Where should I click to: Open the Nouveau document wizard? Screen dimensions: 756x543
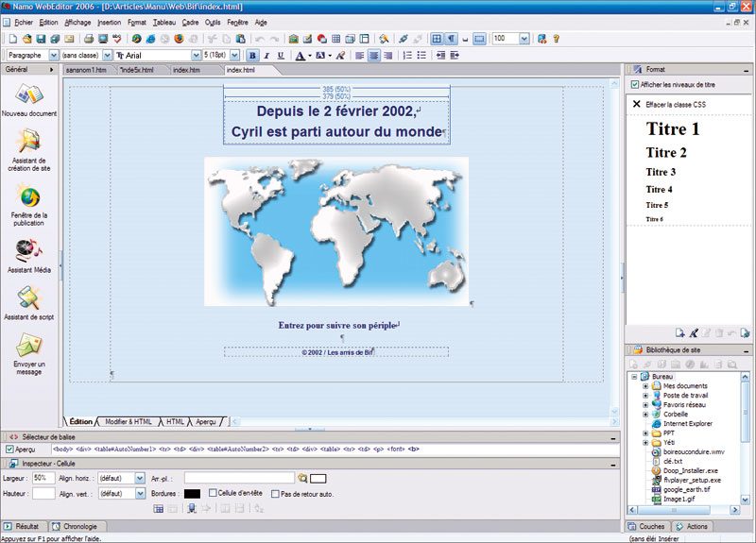click(29, 96)
